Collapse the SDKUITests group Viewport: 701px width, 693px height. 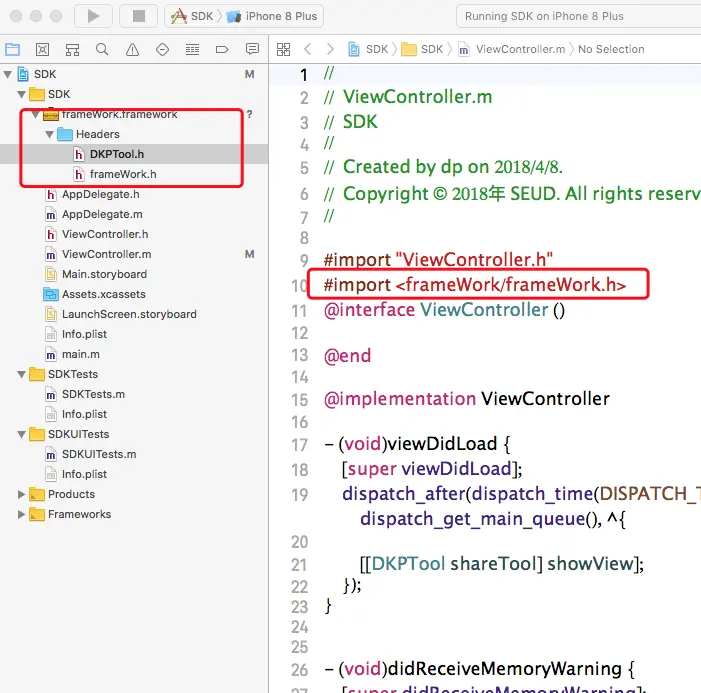pos(21,434)
